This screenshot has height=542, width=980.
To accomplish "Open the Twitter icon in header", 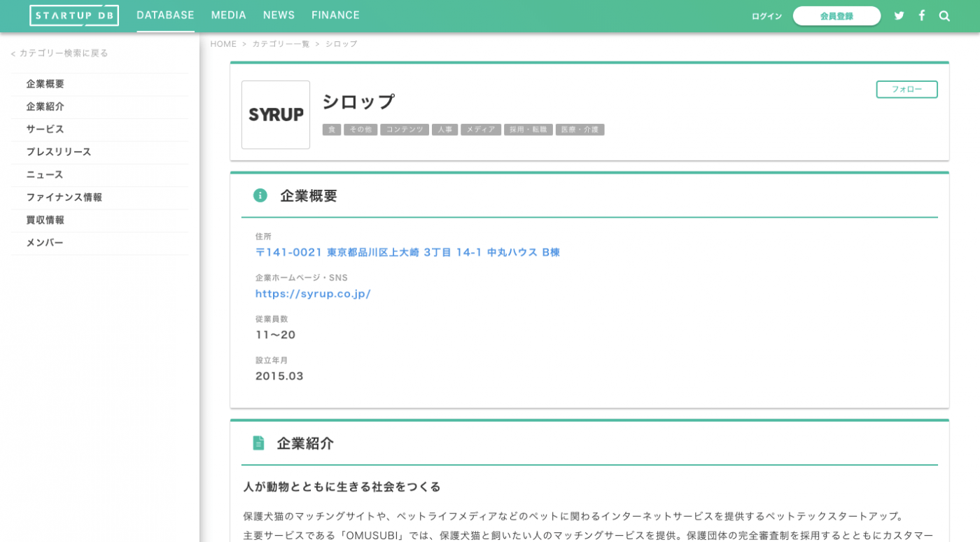I will pos(899,16).
